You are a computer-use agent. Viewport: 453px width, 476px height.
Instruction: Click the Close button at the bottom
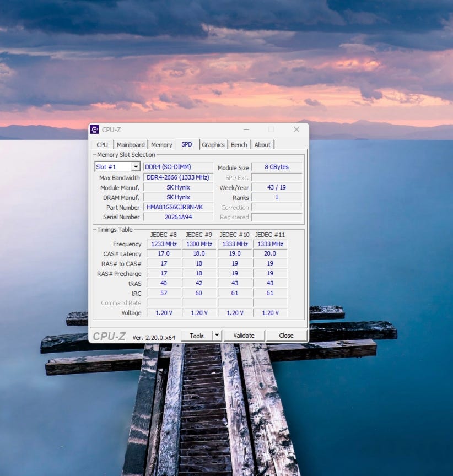286,336
